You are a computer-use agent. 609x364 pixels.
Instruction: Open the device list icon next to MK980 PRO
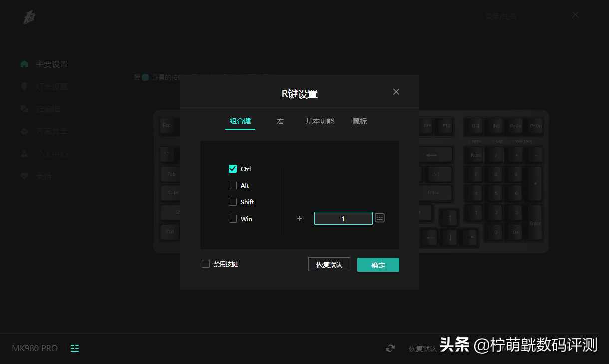(x=75, y=348)
